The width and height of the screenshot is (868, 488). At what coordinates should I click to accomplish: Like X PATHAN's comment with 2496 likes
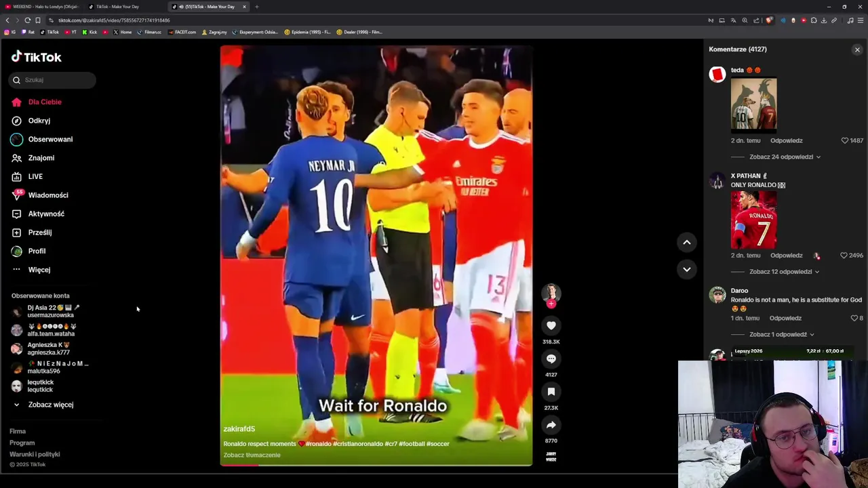[844, 256]
